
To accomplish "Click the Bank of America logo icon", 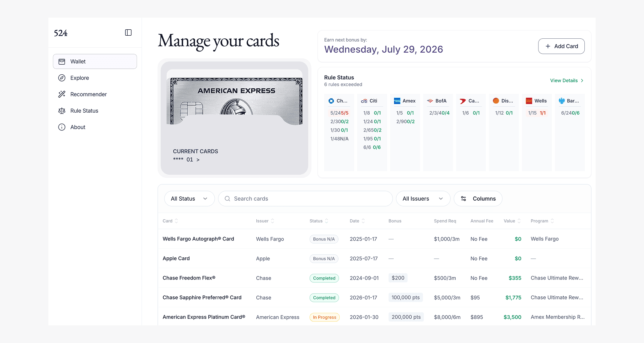I will [x=430, y=101].
